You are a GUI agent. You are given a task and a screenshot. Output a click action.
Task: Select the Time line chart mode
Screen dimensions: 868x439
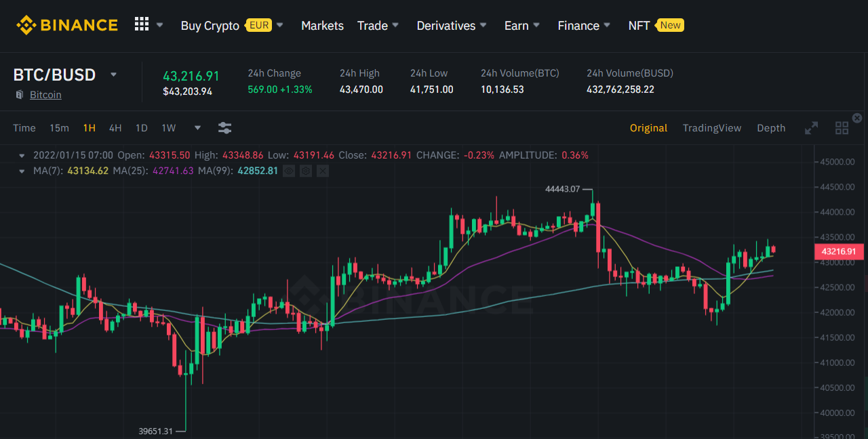[x=24, y=128]
